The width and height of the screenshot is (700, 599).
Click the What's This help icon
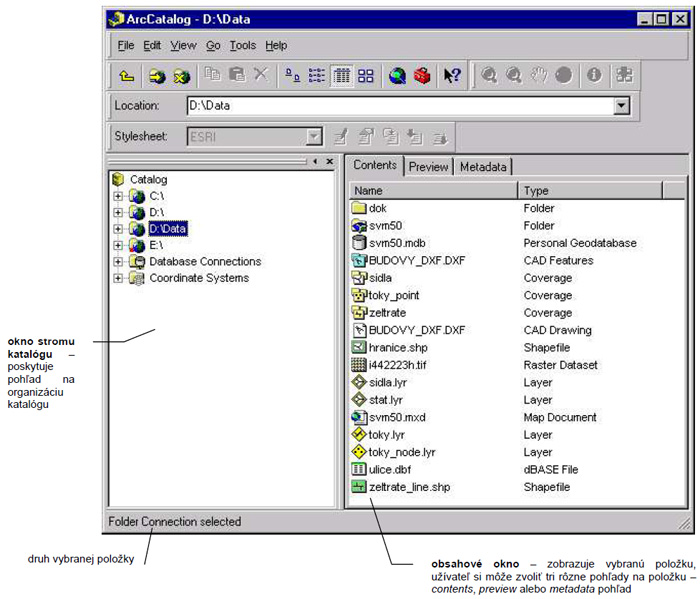click(453, 75)
